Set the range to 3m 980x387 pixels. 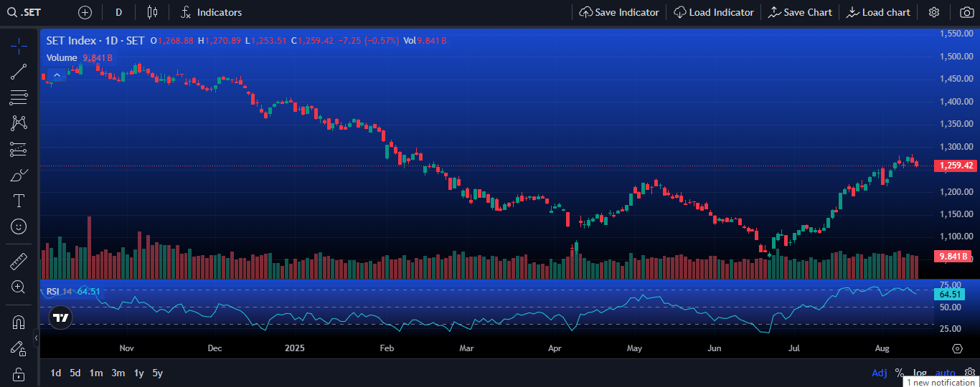coord(118,373)
